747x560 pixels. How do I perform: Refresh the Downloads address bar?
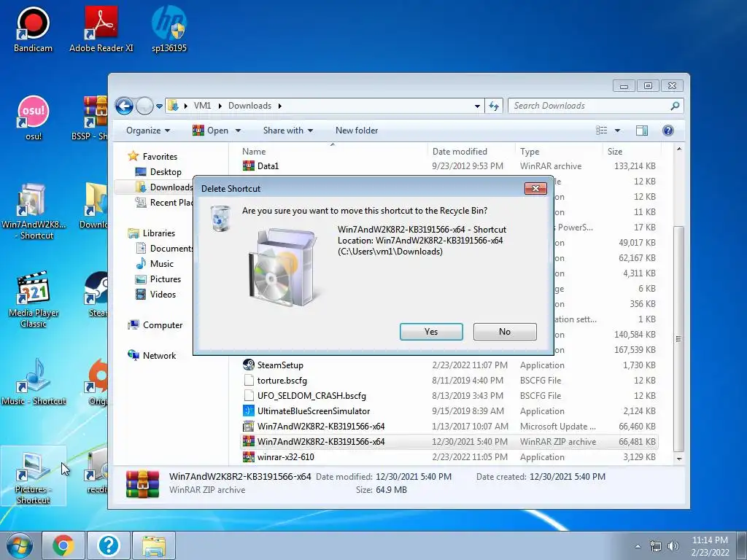[494, 106]
